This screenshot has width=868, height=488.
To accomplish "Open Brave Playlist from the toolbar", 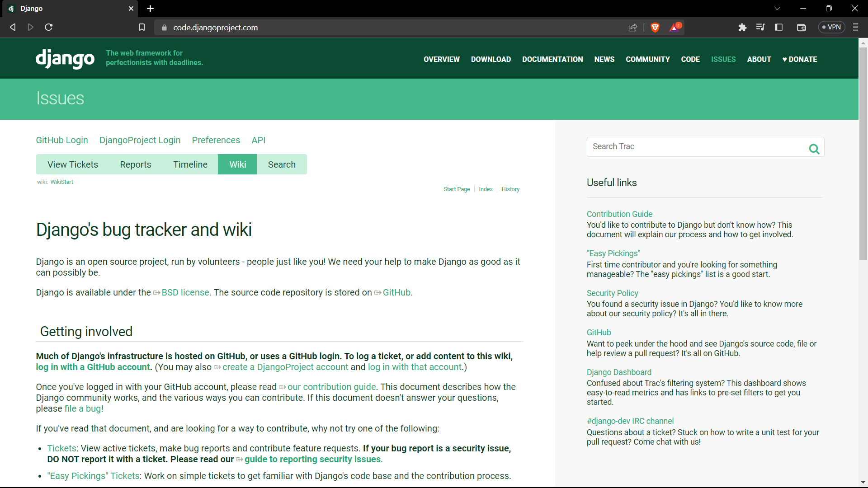I will (x=760, y=27).
